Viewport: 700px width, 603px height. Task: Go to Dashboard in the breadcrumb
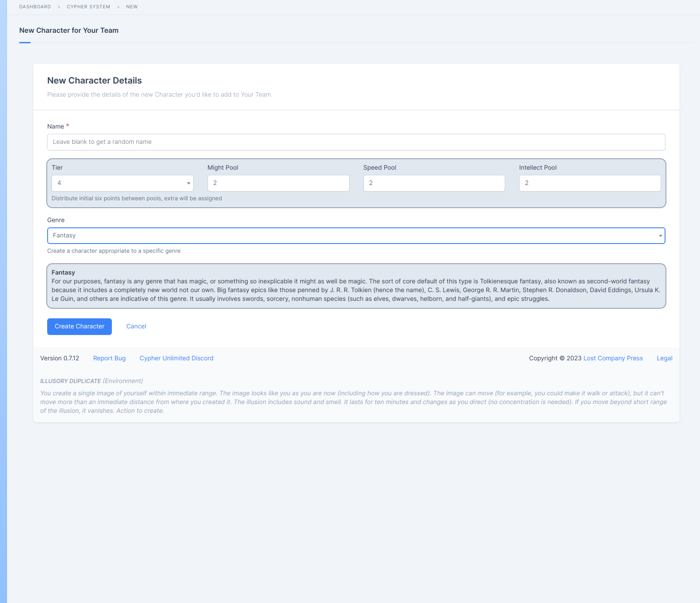coord(35,7)
